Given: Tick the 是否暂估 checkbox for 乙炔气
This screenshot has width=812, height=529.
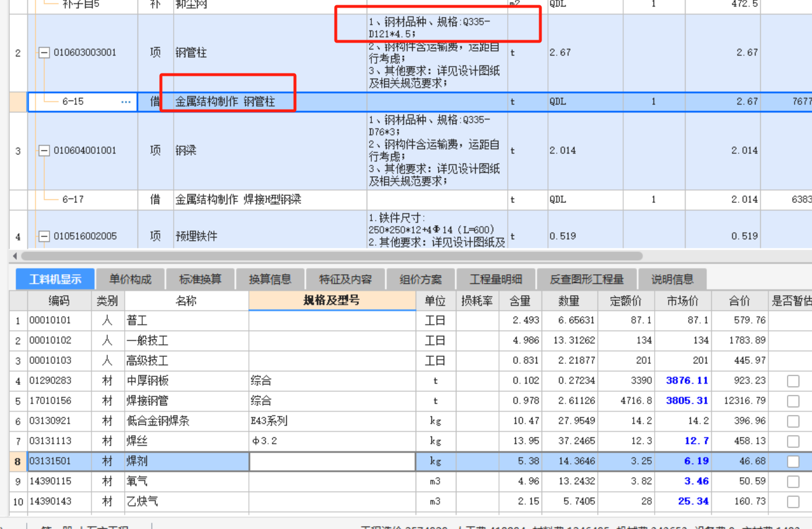Looking at the screenshot, I should [x=793, y=502].
